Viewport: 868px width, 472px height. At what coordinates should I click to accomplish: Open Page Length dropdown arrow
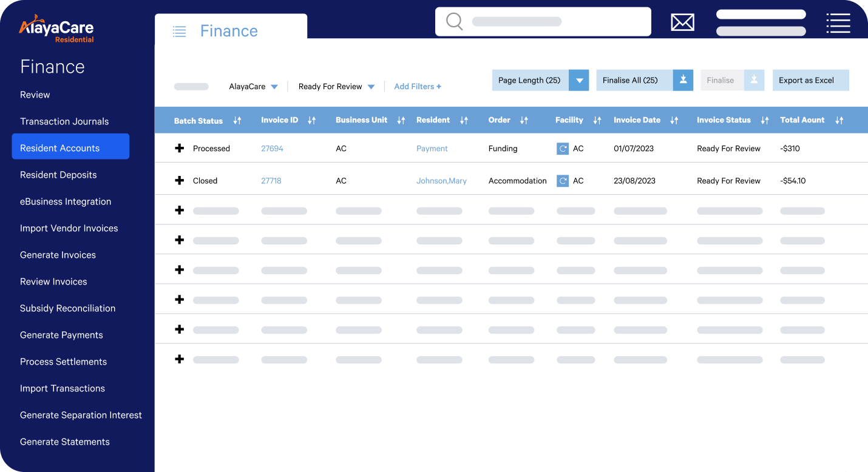click(x=579, y=80)
